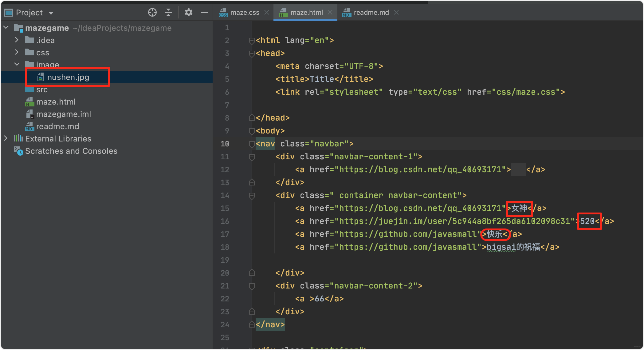Expand the .idea folder
644x350 pixels.
(17, 40)
